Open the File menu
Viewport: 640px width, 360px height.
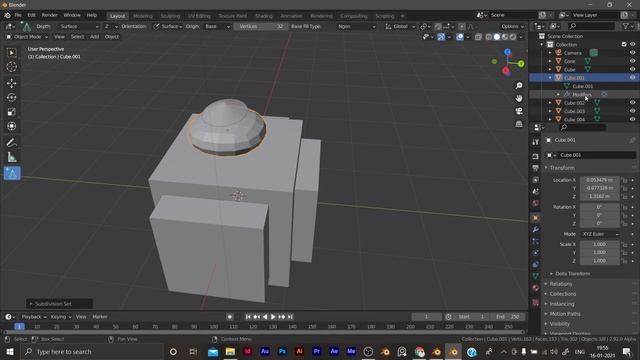click(x=18, y=15)
